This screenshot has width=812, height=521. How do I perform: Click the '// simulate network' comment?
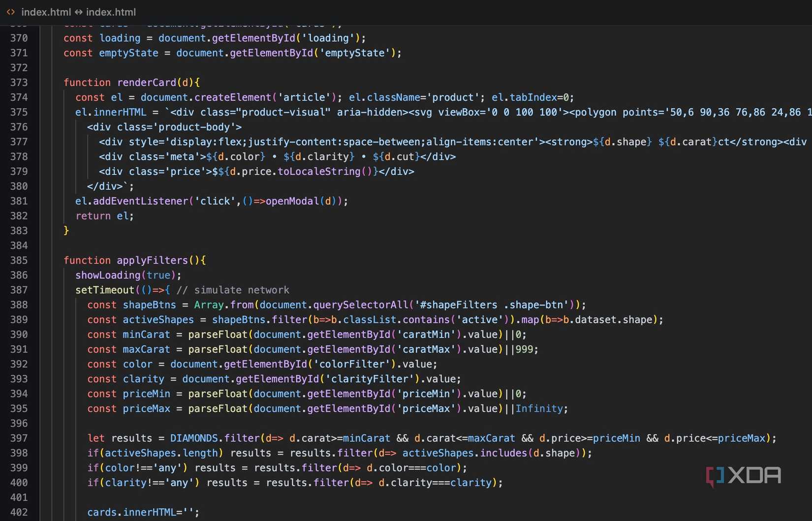[x=233, y=290]
